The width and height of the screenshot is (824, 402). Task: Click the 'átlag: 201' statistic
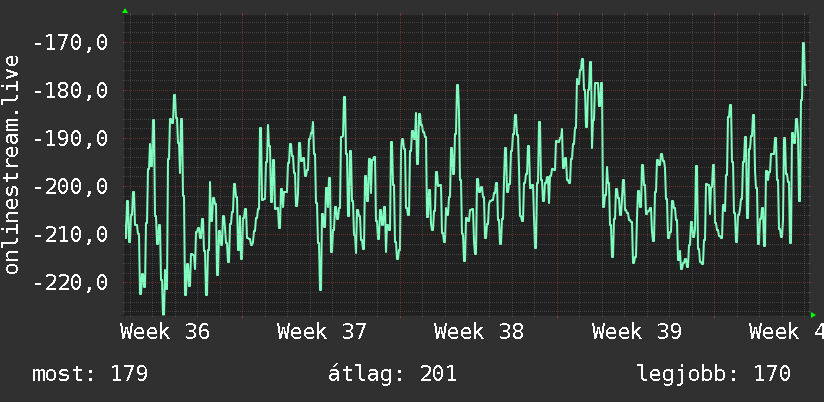coord(392,374)
